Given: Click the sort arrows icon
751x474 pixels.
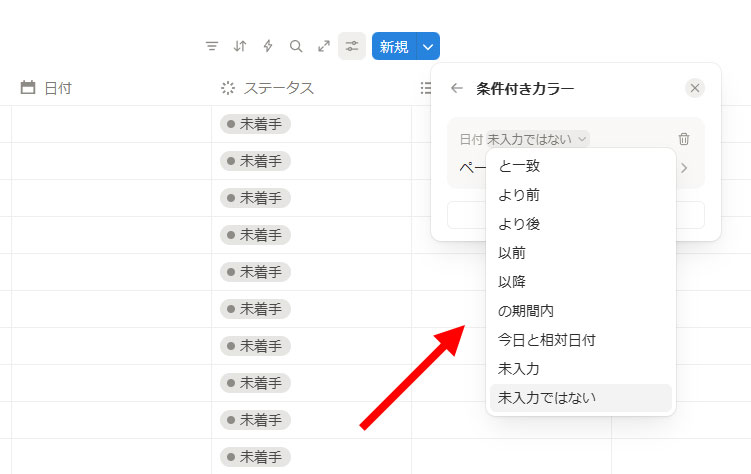Looking at the screenshot, I should [240, 46].
